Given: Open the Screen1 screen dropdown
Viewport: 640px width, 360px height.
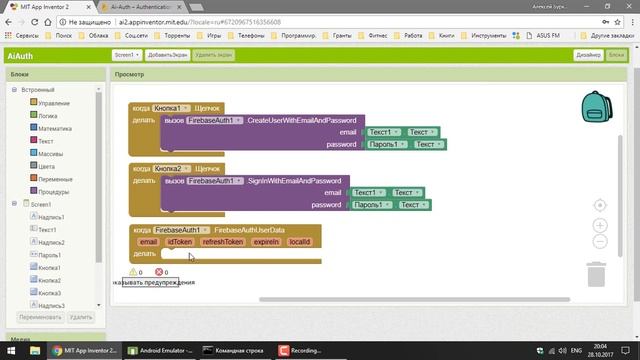Looking at the screenshot, I should [127, 55].
